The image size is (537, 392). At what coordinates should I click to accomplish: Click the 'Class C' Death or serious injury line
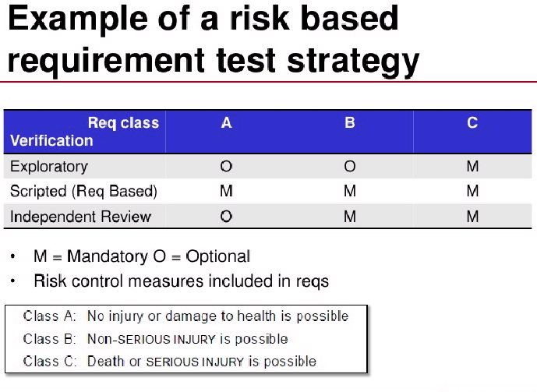(170, 362)
